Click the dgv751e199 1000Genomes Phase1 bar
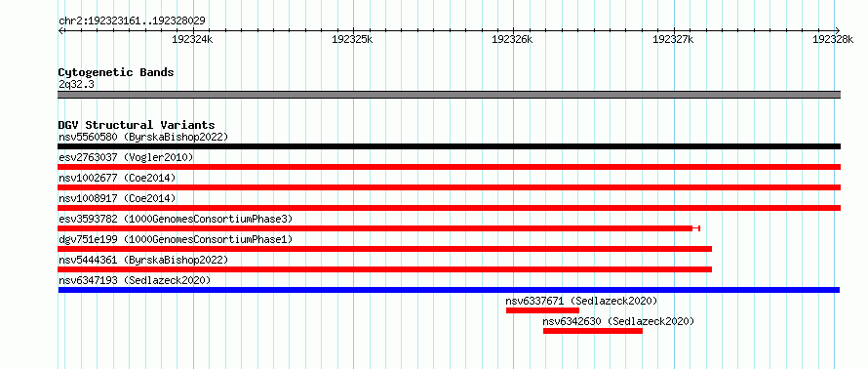The width and height of the screenshot is (868, 369). coord(384,249)
